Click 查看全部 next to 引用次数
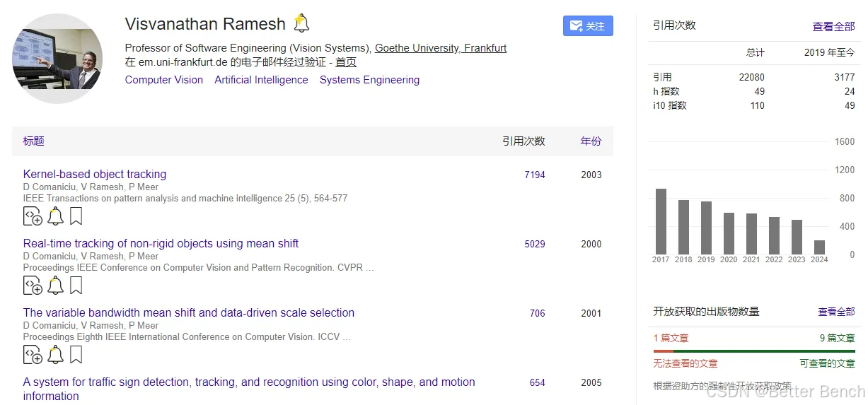868x405 pixels. point(833,26)
